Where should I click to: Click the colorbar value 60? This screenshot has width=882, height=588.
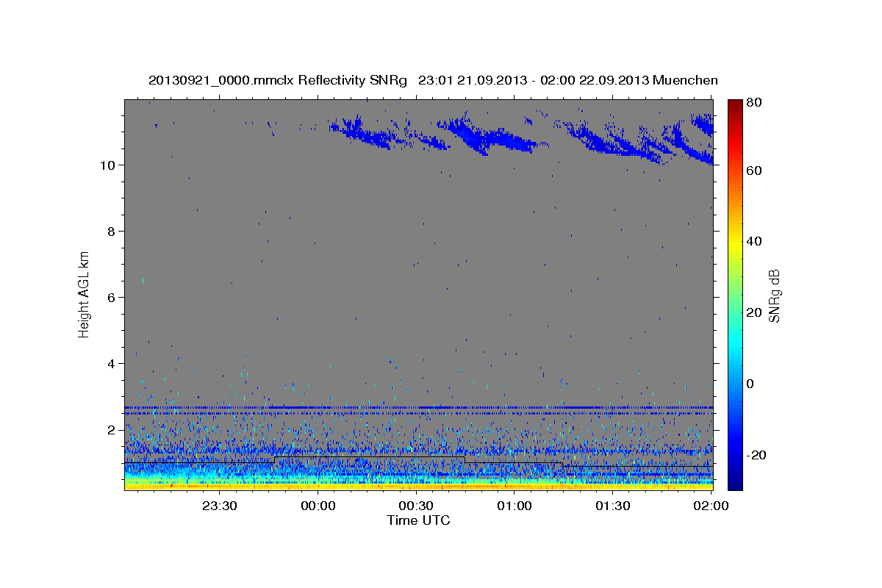click(753, 171)
